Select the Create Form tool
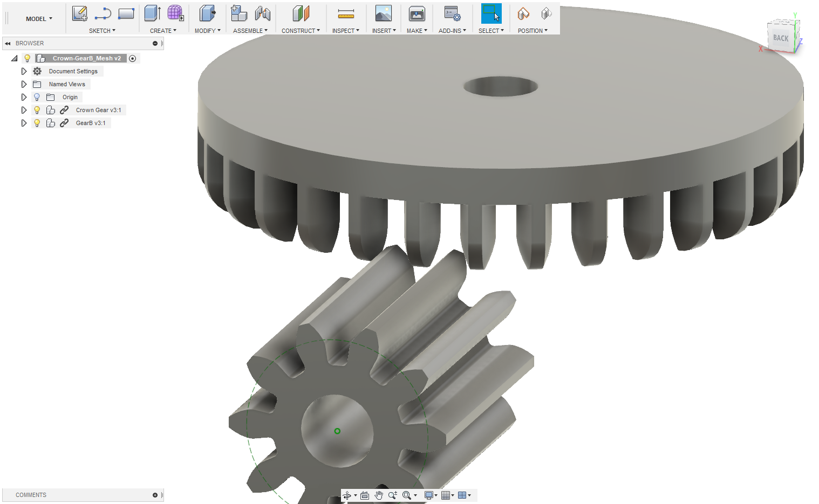 pyautogui.click(x=175, y=13)
